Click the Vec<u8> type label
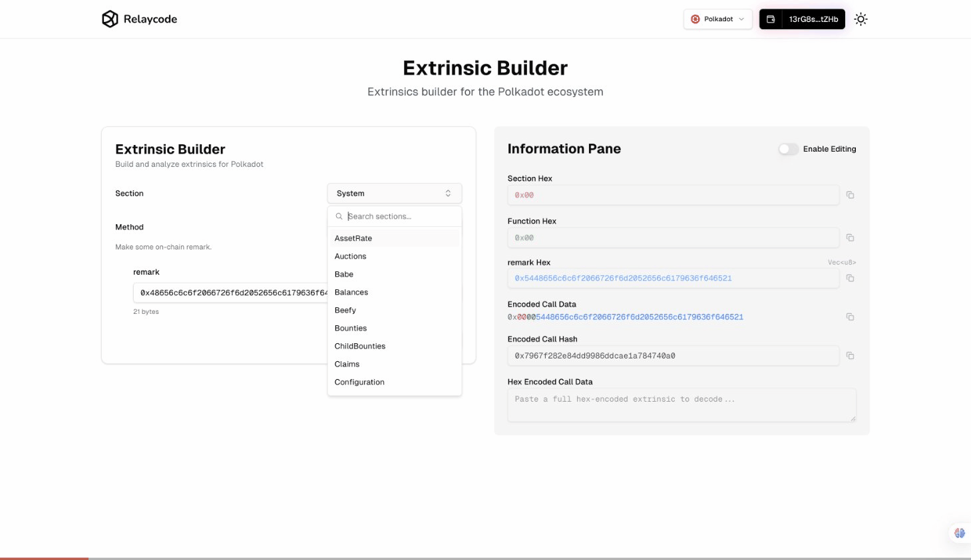Viewport: 971px width, 560px height. pyautogui.click(x=842, y=263)
